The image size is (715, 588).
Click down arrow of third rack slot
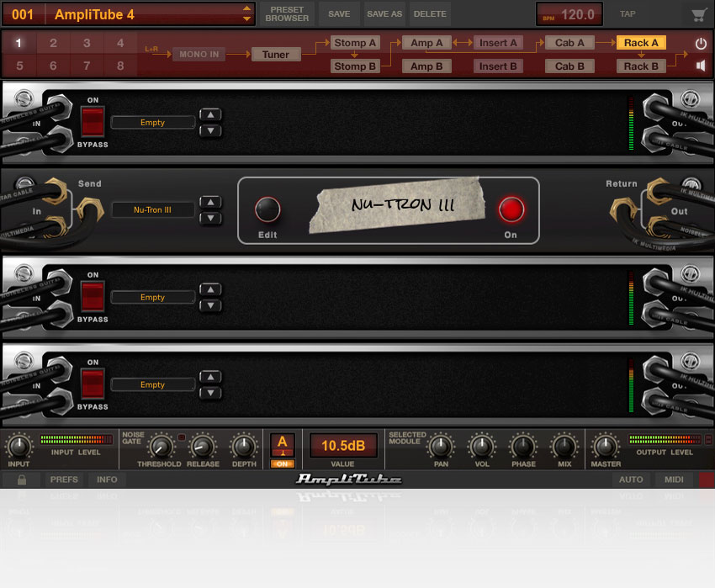coord(210,305)
